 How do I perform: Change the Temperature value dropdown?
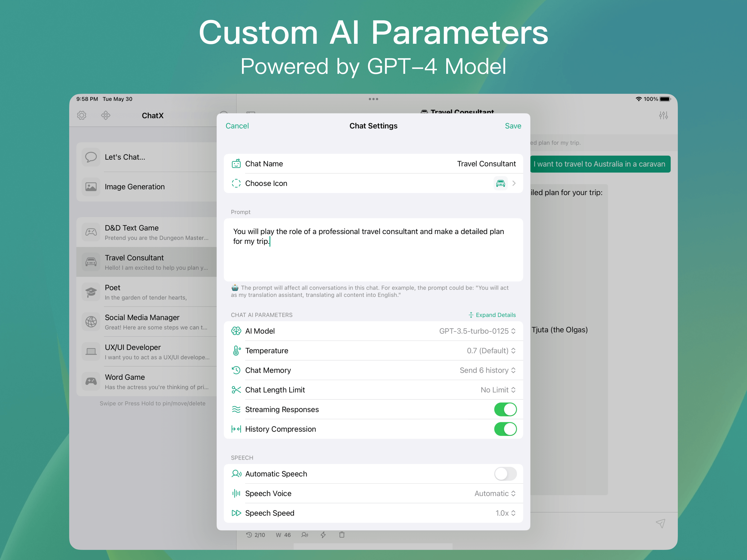tap(491, 351)
